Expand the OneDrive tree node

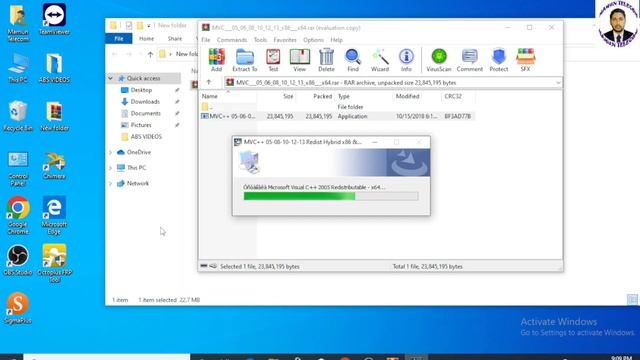tap(111, 152)
